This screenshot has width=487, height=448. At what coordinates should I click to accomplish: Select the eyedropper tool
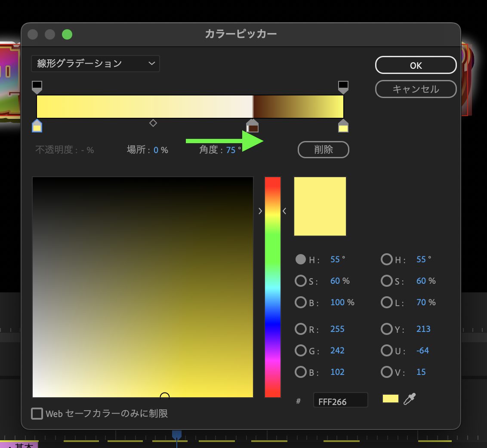pyautogui.click(x=409, y=399)
